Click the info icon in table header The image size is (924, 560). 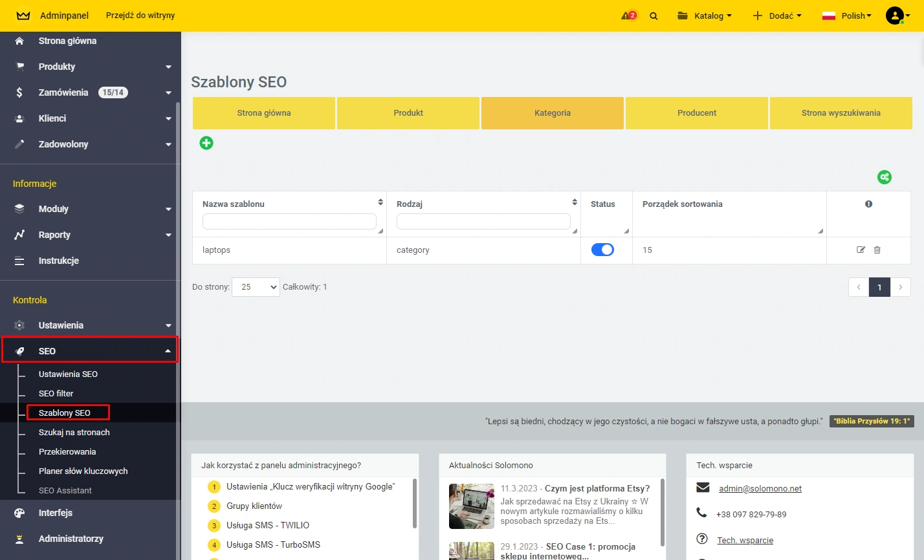tap(868, 204)
